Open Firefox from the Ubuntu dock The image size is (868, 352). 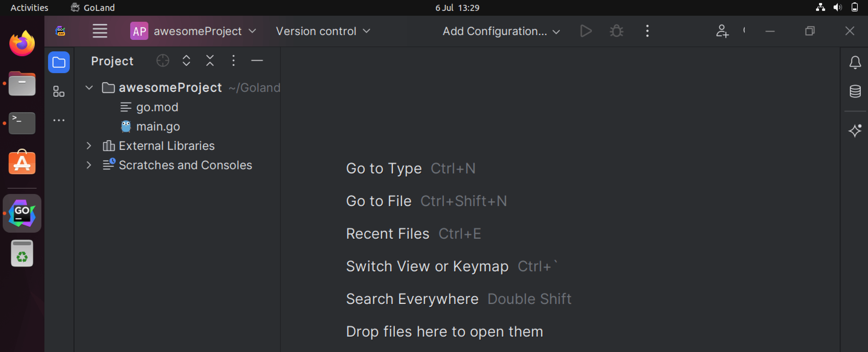pyautogui.click(x=22, y=44)
